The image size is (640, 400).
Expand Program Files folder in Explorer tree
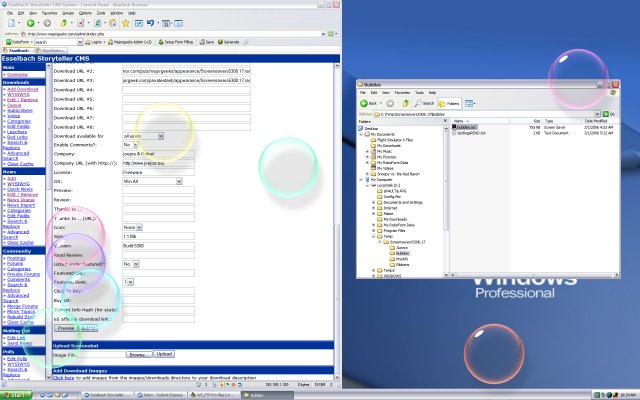click(373, 231)
